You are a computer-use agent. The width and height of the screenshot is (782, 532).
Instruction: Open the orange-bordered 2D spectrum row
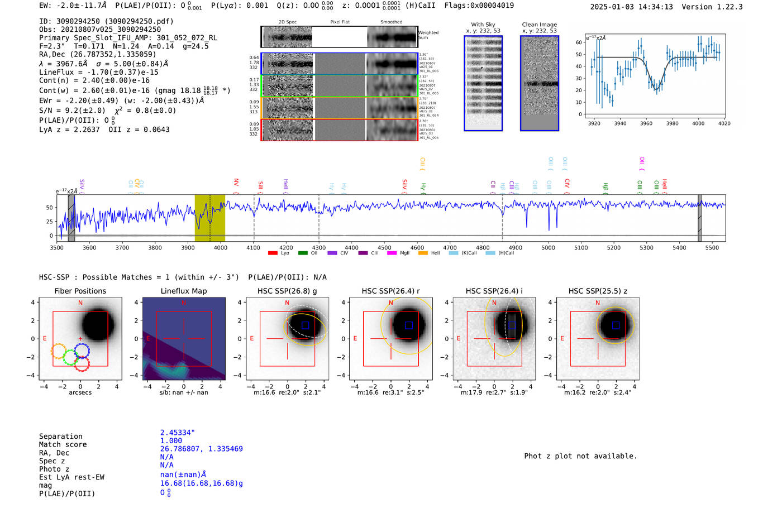(x=339, y=108)
